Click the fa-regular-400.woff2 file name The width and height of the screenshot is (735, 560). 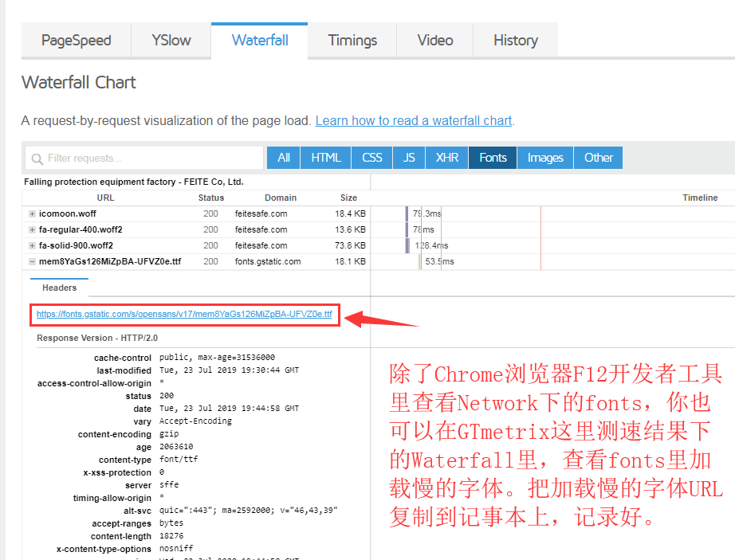(x=81, y=230)
